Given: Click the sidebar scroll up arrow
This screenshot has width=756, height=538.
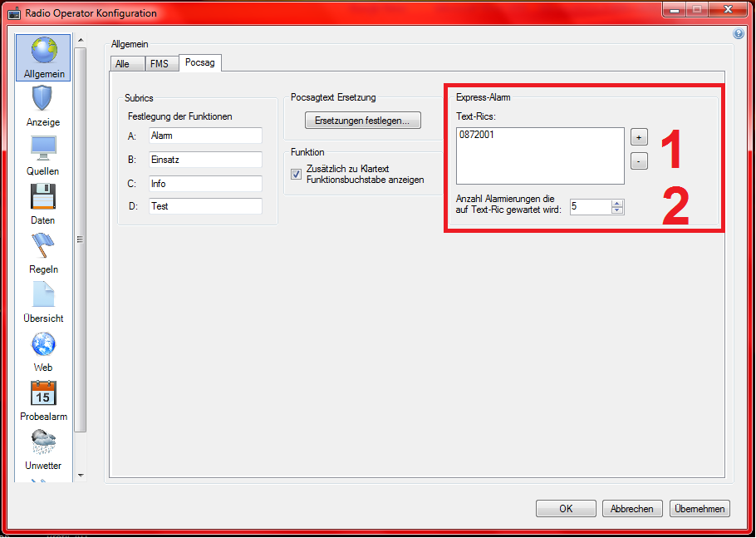Looking at the screenshot, I should point(81,40).
